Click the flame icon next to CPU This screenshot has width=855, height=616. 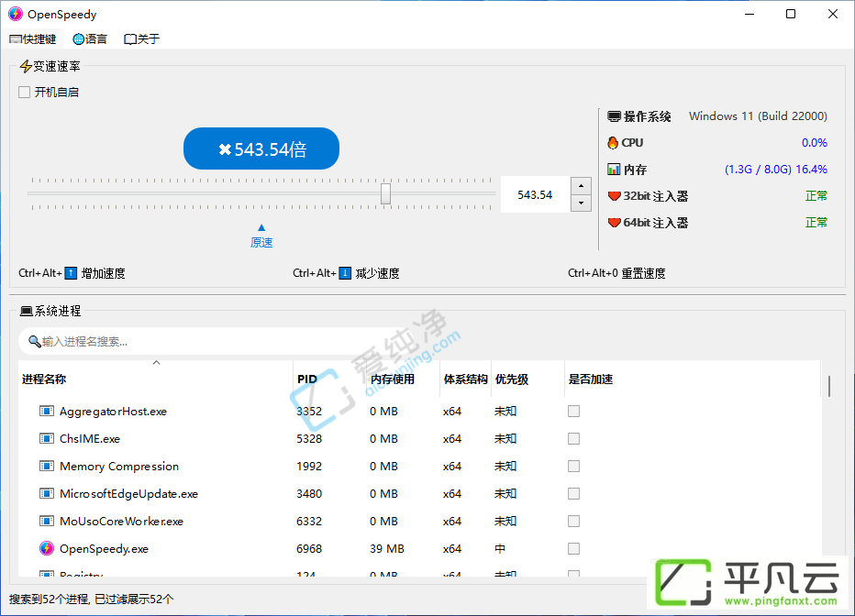613,143
